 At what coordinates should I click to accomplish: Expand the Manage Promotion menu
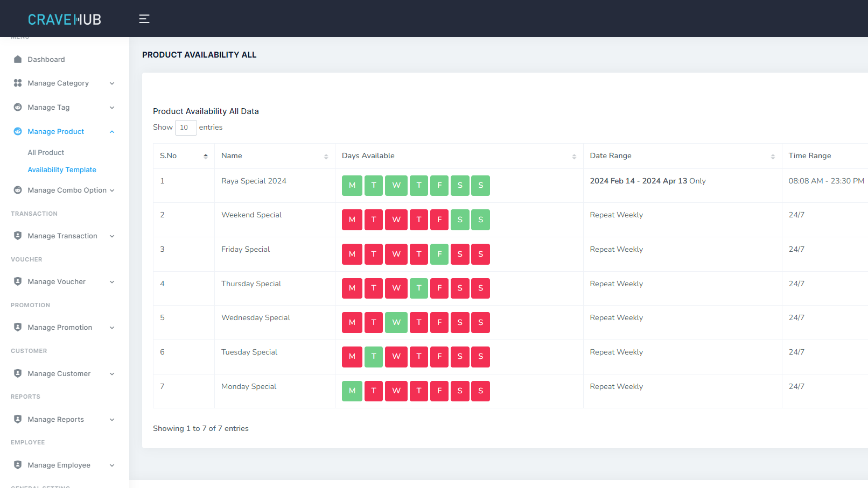click(112, 328)
